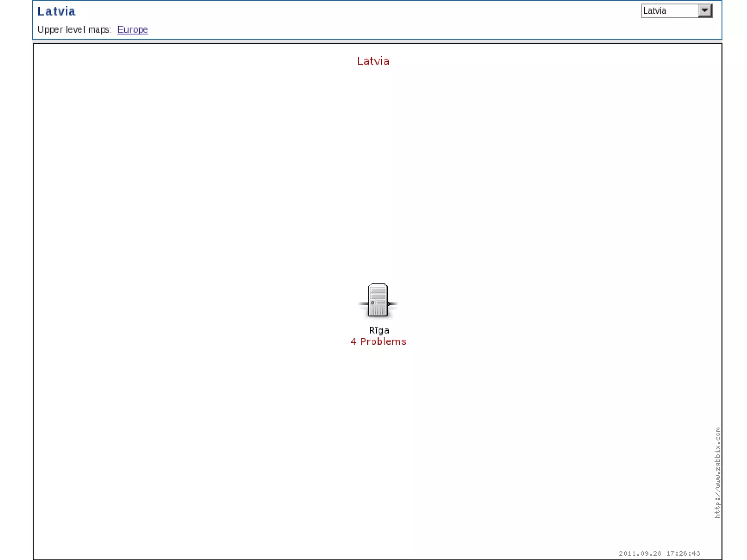747x560 pixels.
Task: Click the vented bottom of server icon
Action: [x=378, y=311]
